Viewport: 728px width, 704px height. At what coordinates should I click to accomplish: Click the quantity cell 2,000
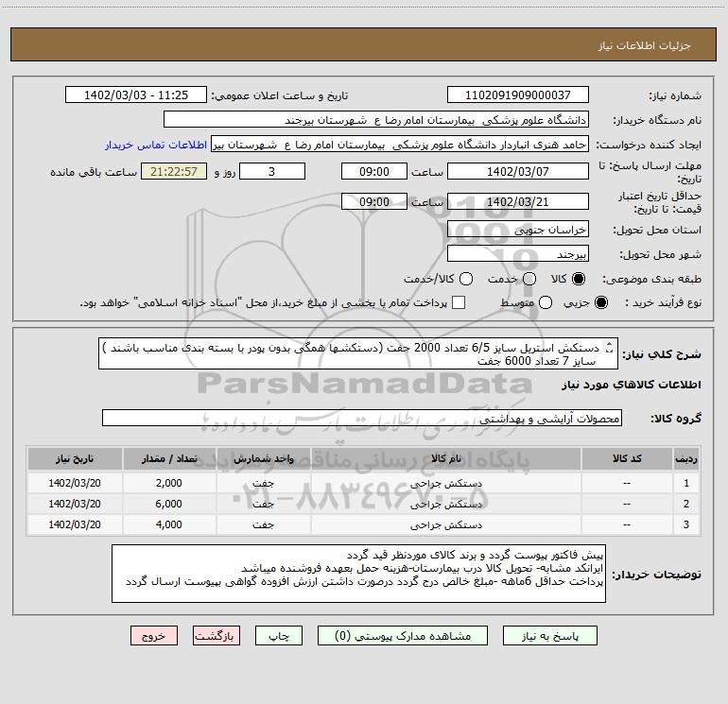click(x=169, y=483)
